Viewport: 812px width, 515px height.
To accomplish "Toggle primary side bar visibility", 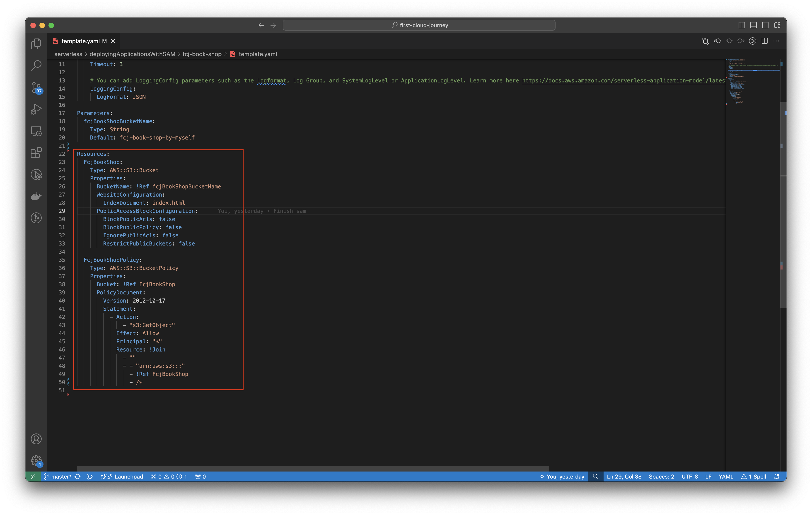I will [x=742, y=25].
